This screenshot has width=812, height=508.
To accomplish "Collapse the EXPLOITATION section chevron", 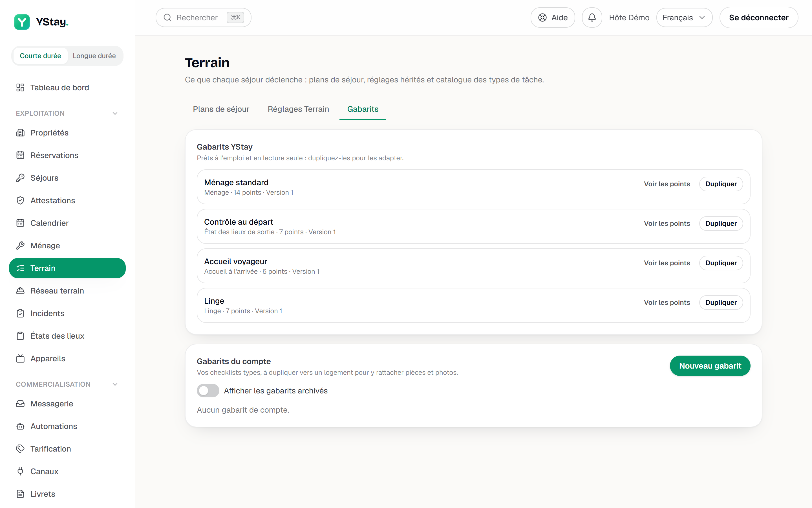I will [115, 113].
